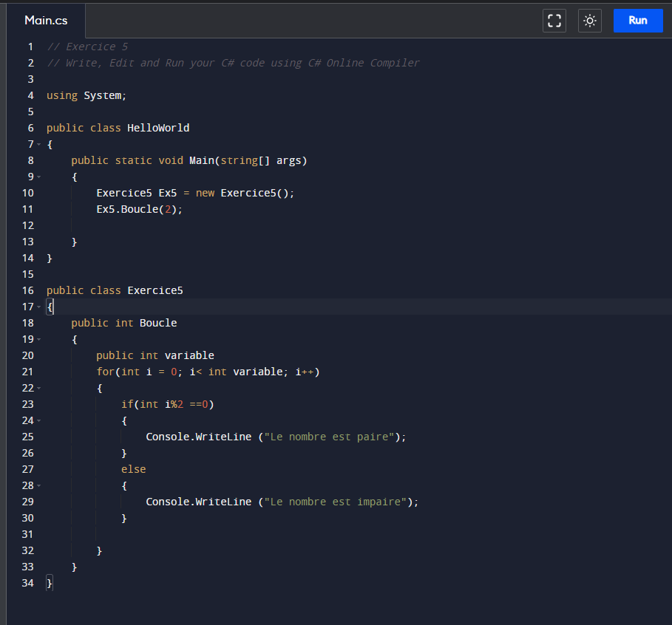Viewport: 672px width, 625px height.
Task: Enter fullscreen mode for the editor
Action: point(554,21)
